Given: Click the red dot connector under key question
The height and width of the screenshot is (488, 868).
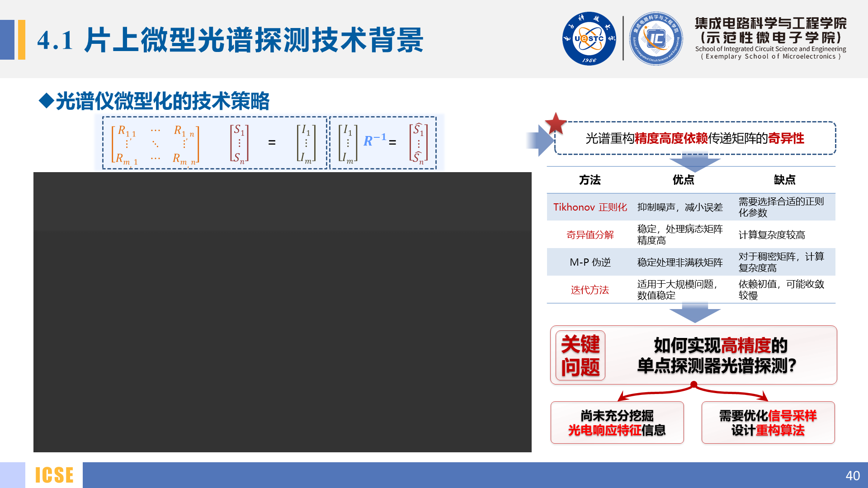Looking at the screenshot, I should tap(693, 385).
